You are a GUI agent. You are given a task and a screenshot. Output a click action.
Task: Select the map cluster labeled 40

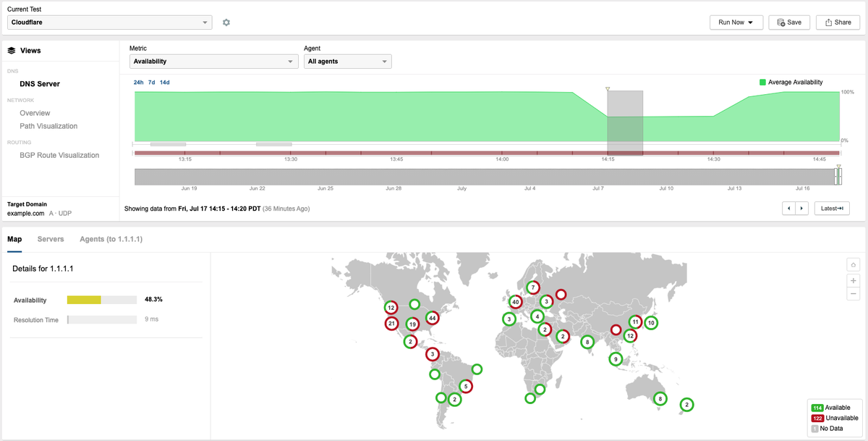pyautogui.click(x=516, y=302)
